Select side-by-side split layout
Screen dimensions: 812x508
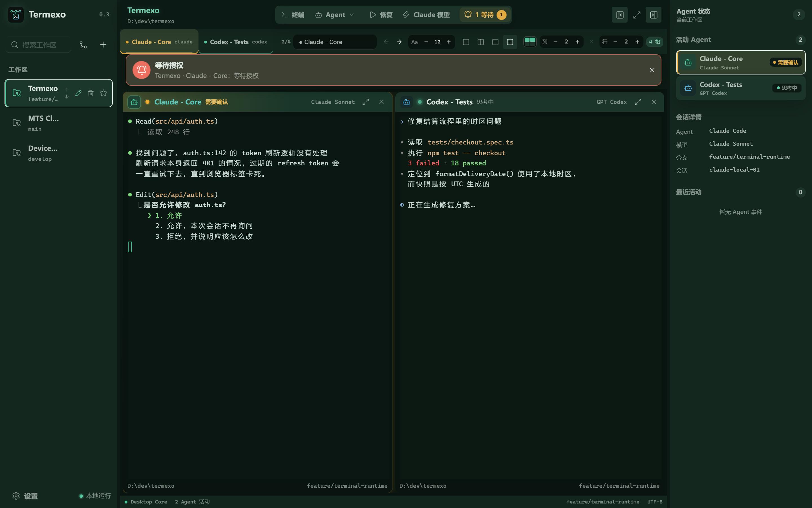[480, 42]
